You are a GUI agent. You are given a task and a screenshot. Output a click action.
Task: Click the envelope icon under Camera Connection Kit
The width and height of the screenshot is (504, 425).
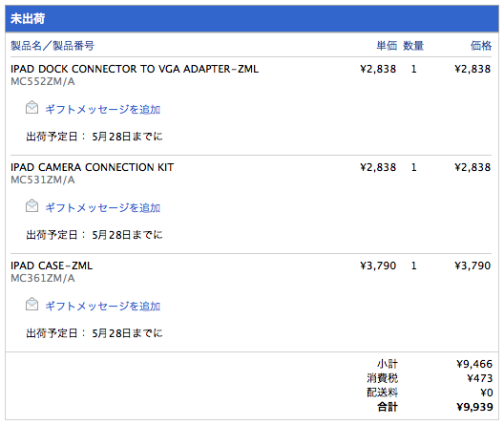click(x=31, y=206)
